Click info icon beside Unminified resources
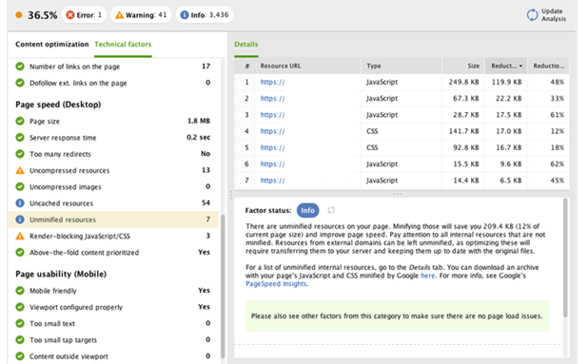This screenshot has height=364, width=588. tap(20, 220)
